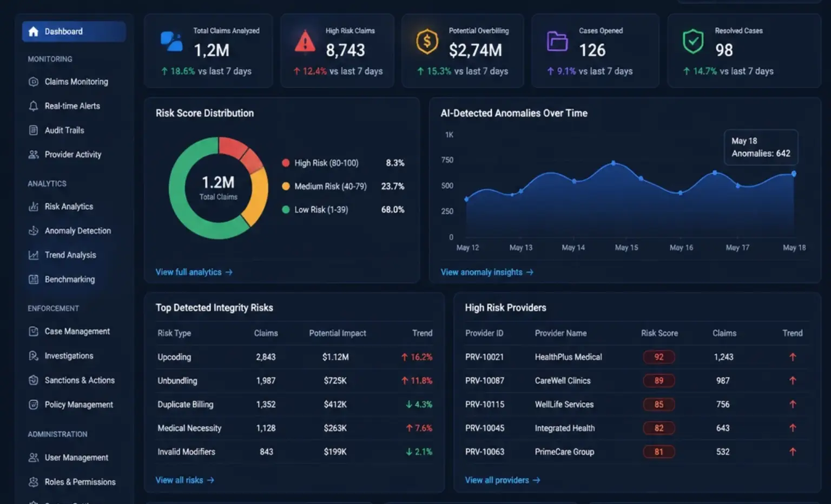Click the View all risks link
The image size is (831, 504).
[185, 480]
